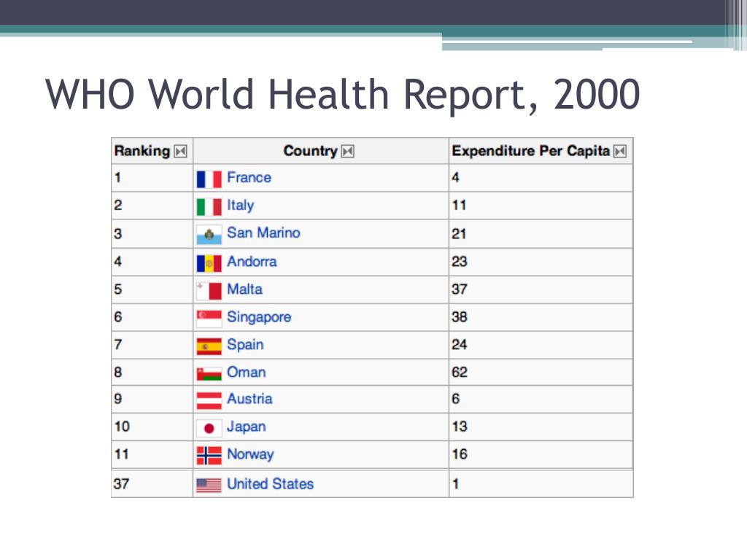Select expenditure value 37 in Malta row
The height and width of the screenshot is (560, 747).
[x=460, y=289]
